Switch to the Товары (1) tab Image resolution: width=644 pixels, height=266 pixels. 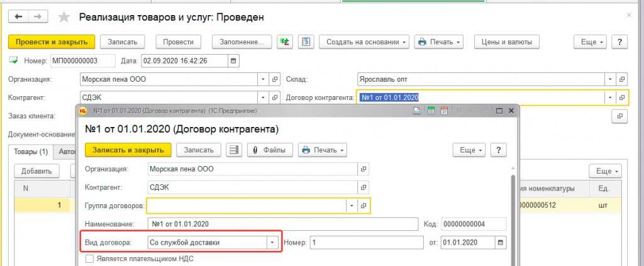[x=31, y=152]
